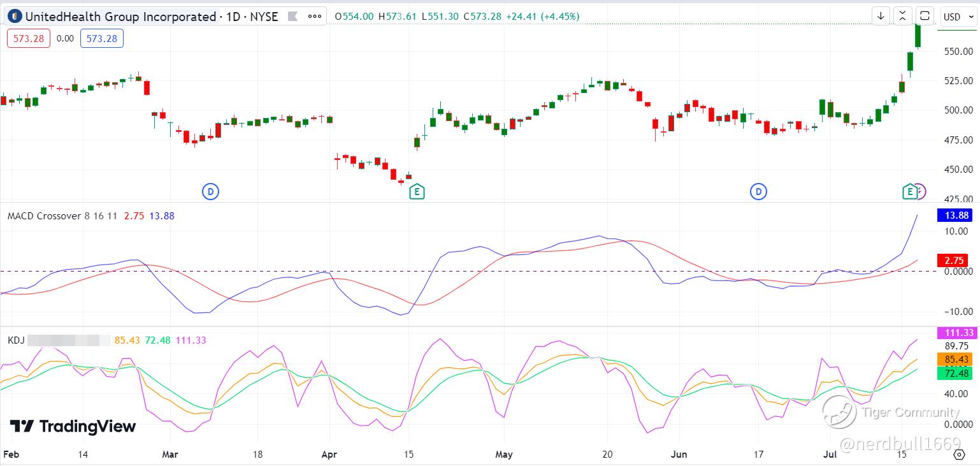This screenshot has height=466, width=980.
Task: Click the O554.00 open value in the legend
Action: pos(354,17)
